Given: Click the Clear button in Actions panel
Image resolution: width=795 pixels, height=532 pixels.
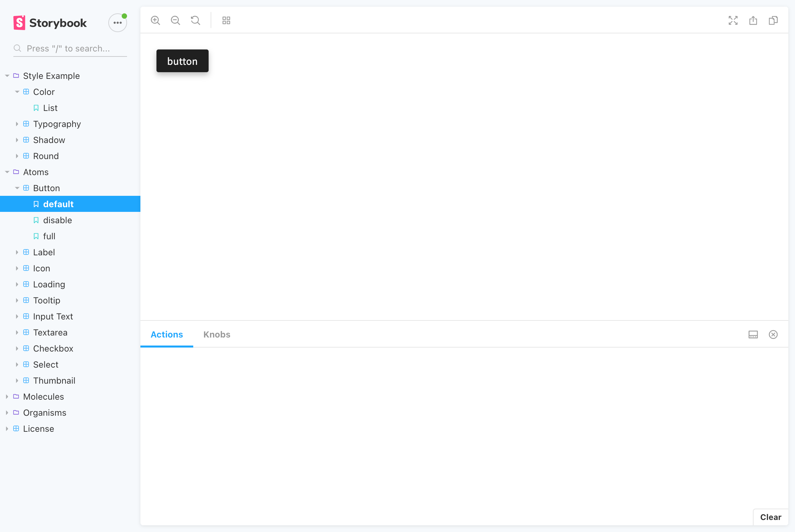Looking at the screenshot, I should tap(770, 517).
